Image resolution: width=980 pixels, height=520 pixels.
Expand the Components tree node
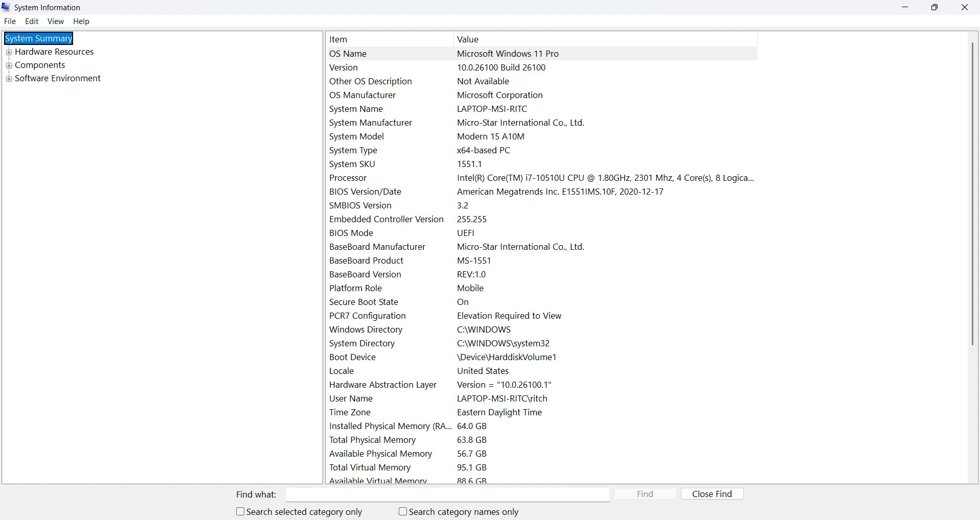(9, 65)
